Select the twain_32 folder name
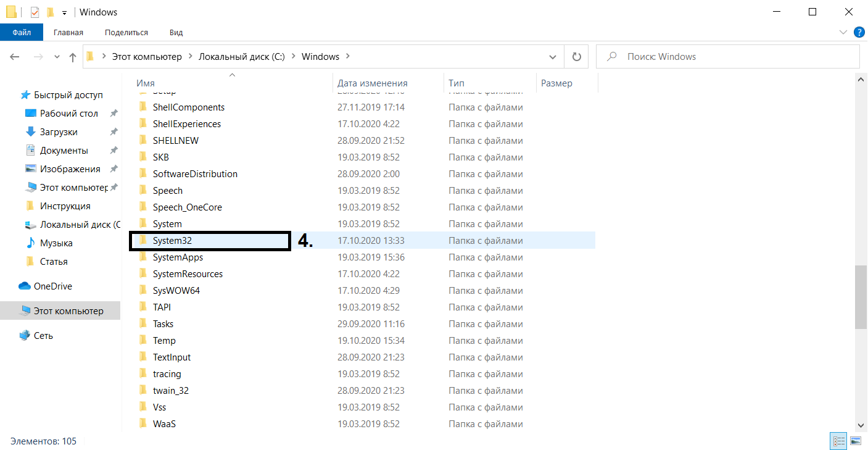 coord(171,391)
